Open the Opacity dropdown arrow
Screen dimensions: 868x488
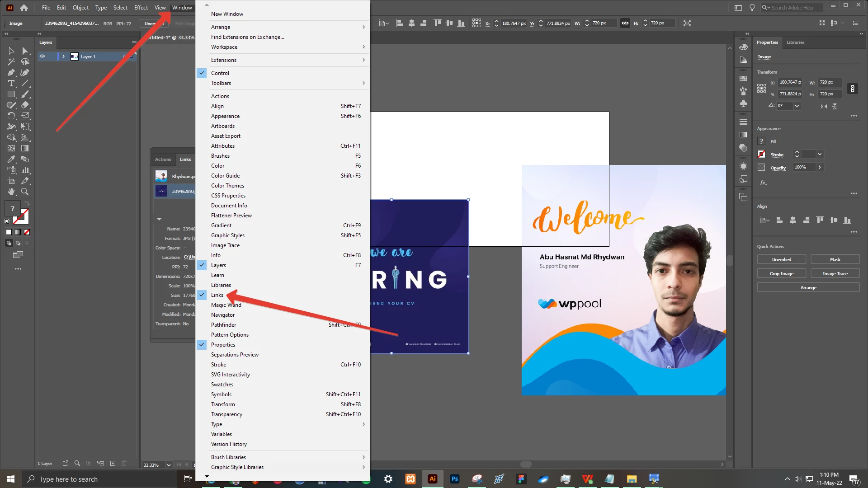click(x=820, y=167)
